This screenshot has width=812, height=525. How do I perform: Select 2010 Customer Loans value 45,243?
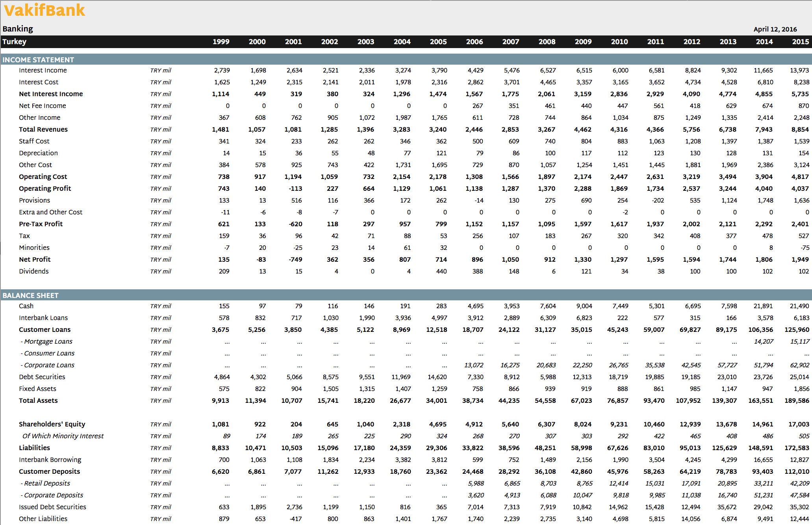tap(617, 330)
